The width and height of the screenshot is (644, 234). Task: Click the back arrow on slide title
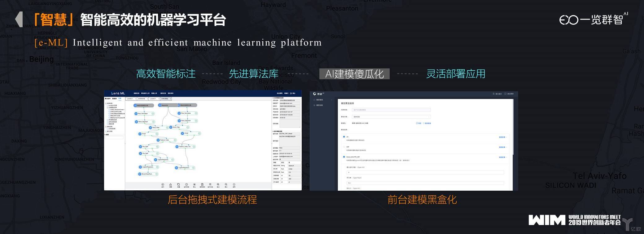[19, 19]
